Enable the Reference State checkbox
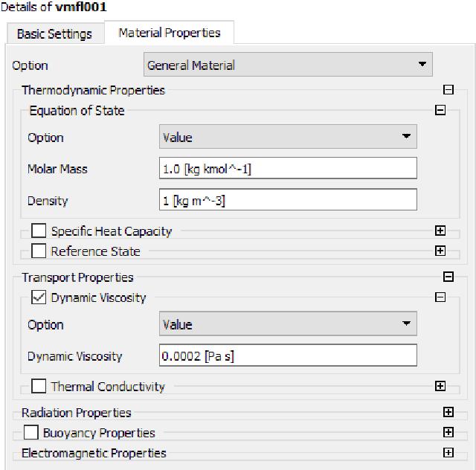Image resolution: width=476 pixels, height=470 pixels. pos(39,251)
